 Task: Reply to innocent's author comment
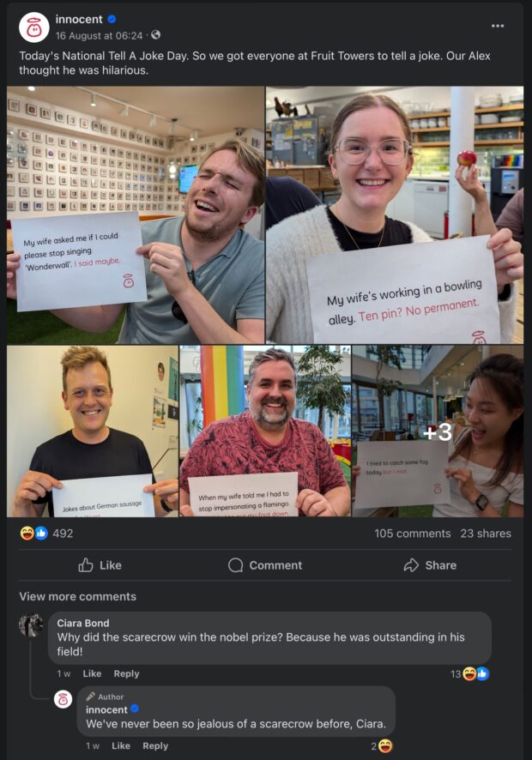(155, 746)
